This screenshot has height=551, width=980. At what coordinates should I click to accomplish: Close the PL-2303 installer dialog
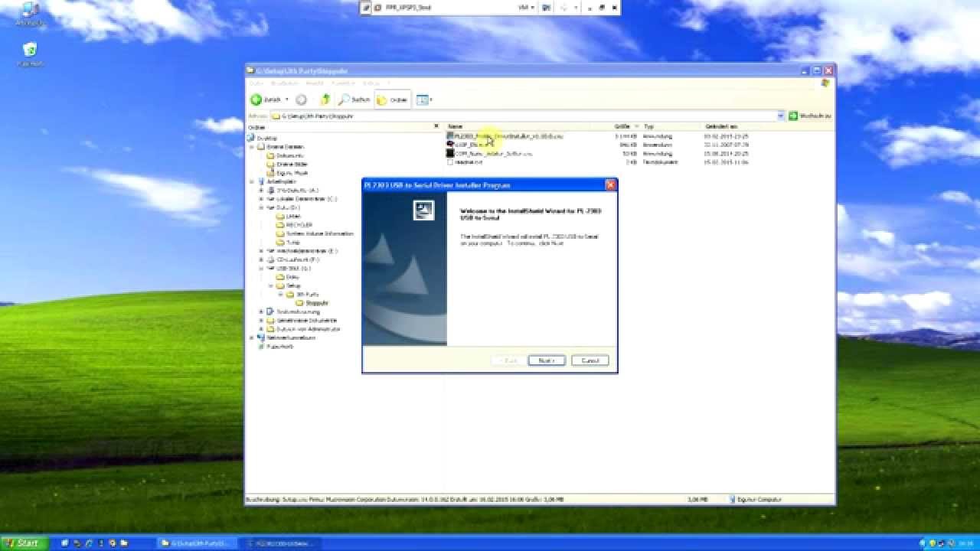(610, 185)
